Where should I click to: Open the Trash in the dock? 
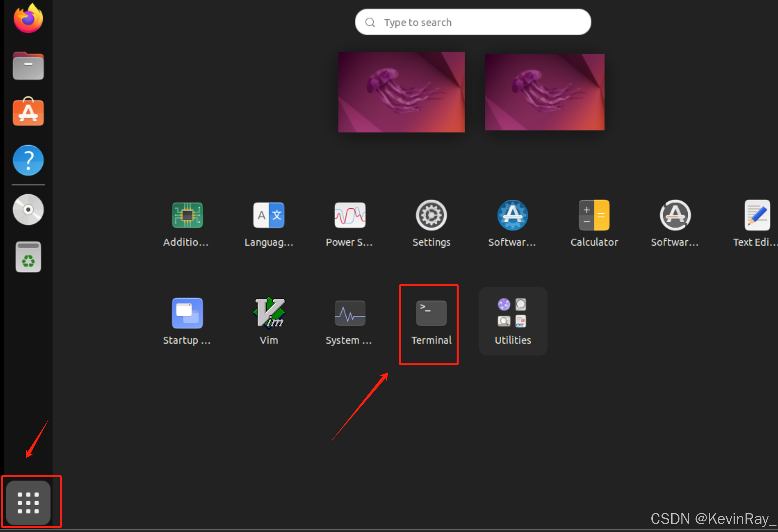click(x=28, y=257)
